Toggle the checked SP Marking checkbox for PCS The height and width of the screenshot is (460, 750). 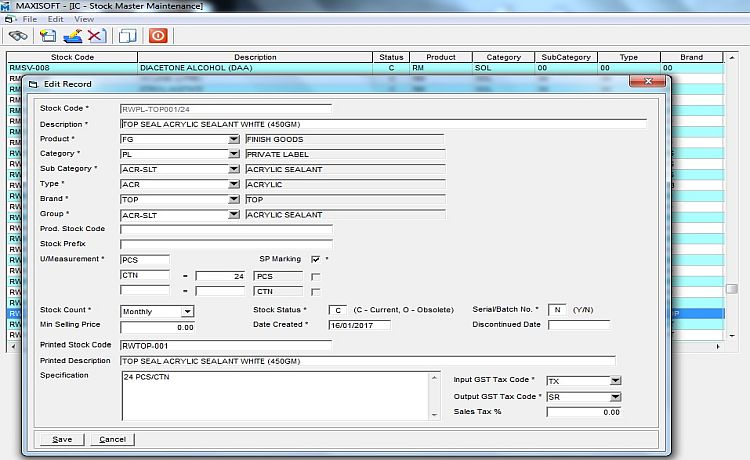316,260
